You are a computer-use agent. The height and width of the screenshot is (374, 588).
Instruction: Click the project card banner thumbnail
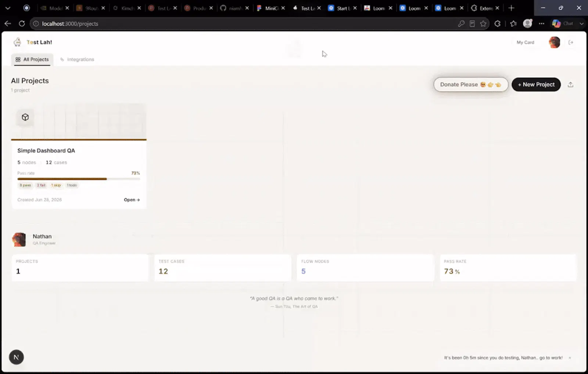tap(79, 121)
